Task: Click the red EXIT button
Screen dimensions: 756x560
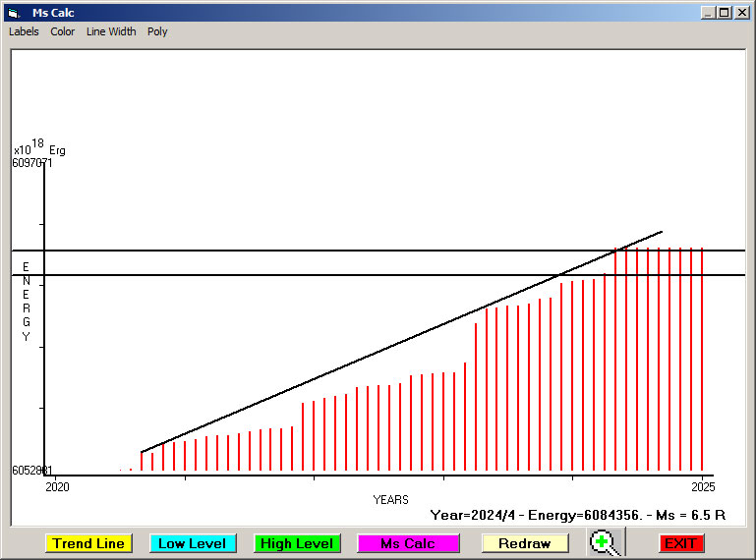Action: [680, 543]
